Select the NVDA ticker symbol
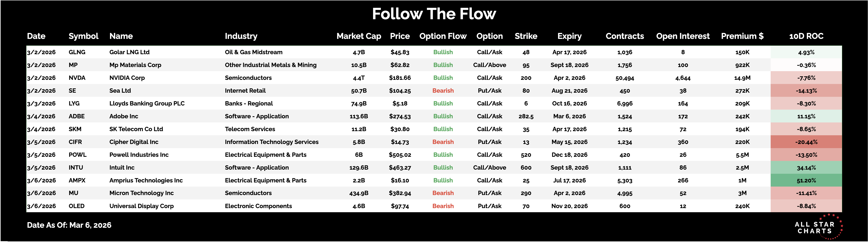Viewport: 868px width, 242px height. tap(77, 78)
